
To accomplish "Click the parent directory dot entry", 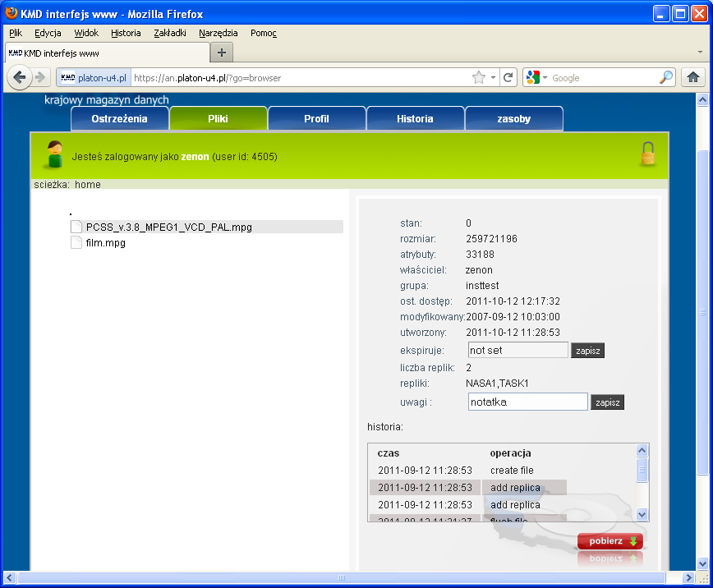I will [x=71, y=214].
